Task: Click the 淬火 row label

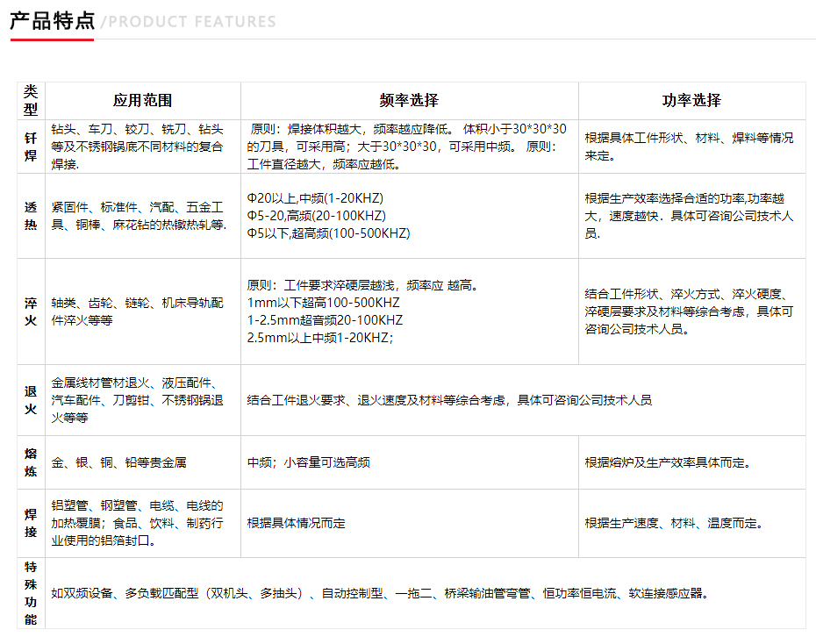Action: click(x=31, y=311)
